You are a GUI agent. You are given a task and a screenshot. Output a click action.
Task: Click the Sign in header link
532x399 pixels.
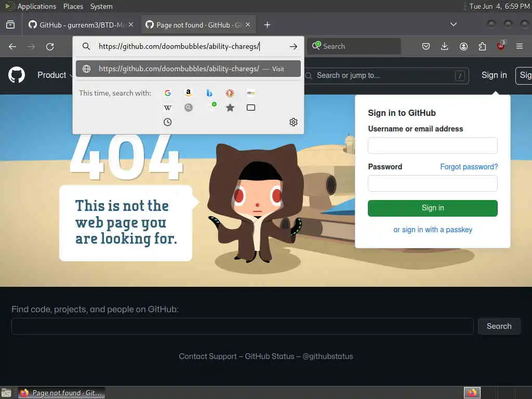[494, 75]
